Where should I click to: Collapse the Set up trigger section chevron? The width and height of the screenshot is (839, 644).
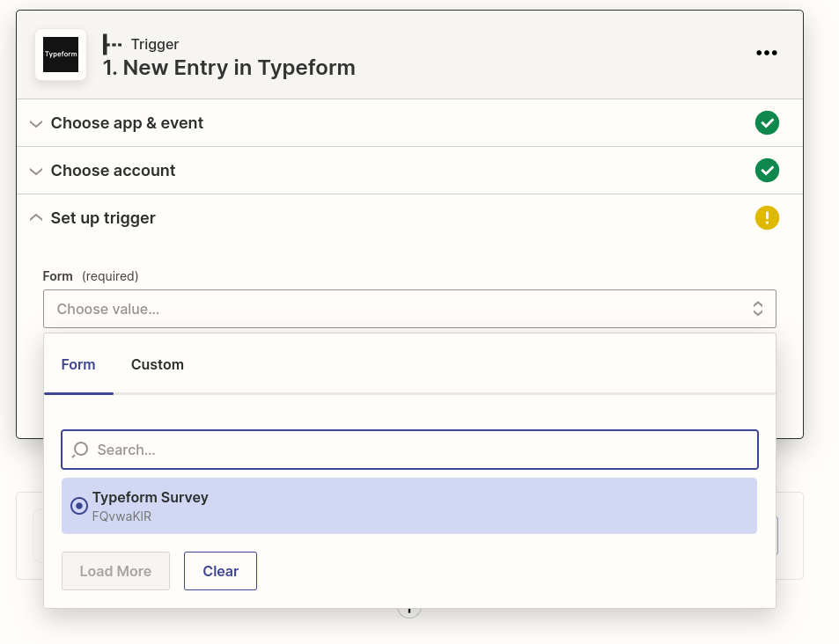coord(36,217)
